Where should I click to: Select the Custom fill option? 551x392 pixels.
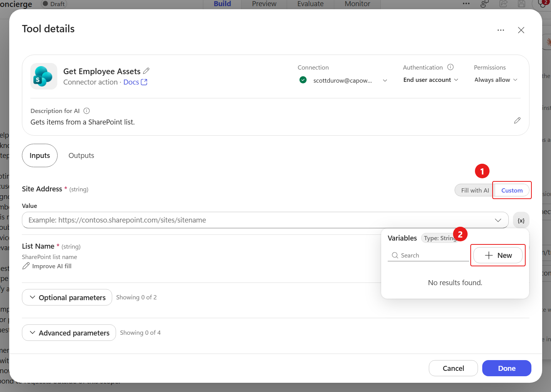pyautogui.click(x=512, y=190)
